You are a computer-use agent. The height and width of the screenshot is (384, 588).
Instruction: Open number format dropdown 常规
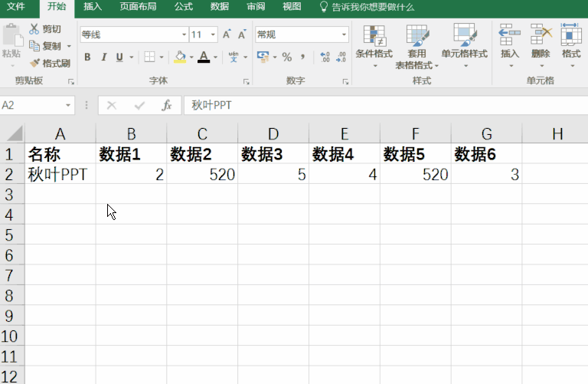(x=344, y=35)
